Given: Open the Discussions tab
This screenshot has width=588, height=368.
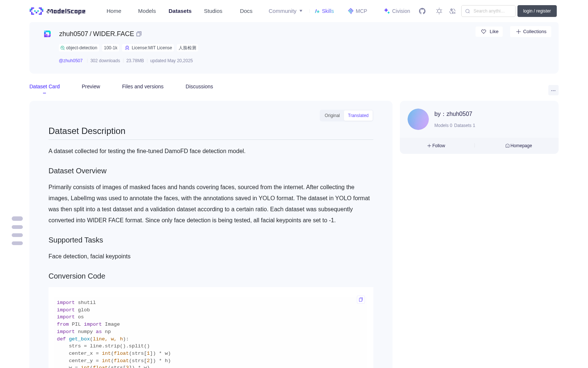Looking at the screenshot, I should (199, 86).
